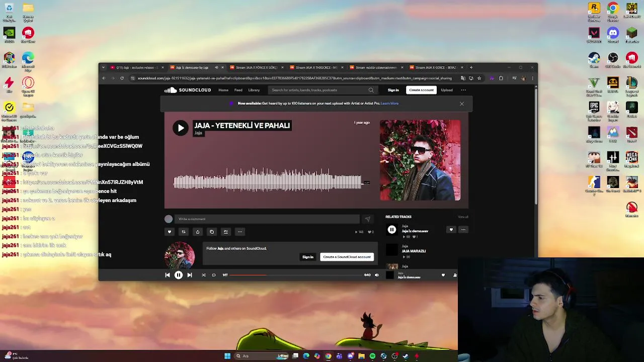Follow the artist from the player bar
644x362 pixels.
tap(455, 275)
